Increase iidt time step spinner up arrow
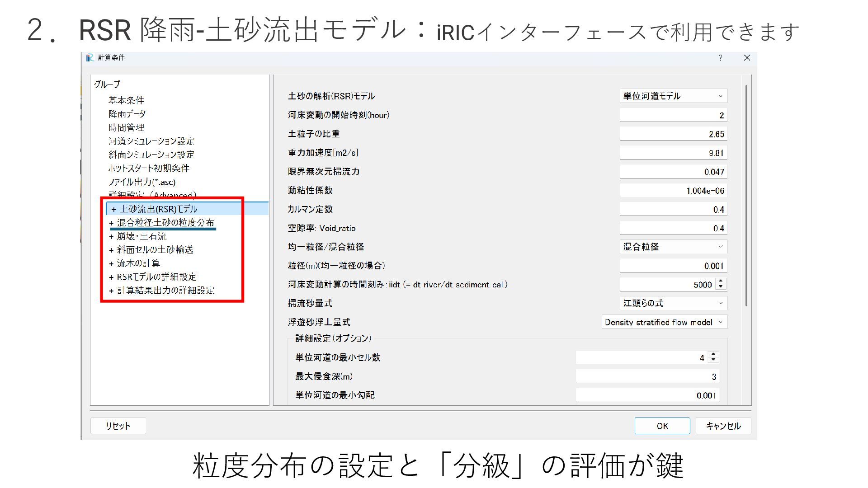868x488 pixels. pos(721,281)
